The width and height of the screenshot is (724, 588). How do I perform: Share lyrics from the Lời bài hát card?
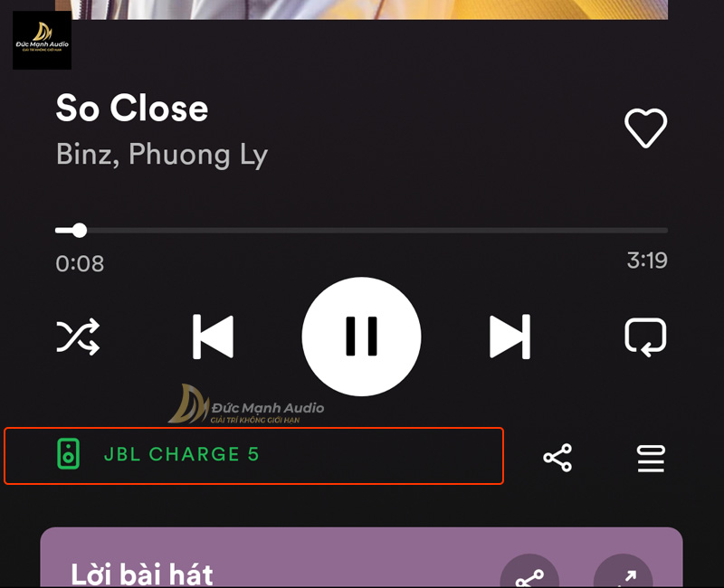coord(529,574)
